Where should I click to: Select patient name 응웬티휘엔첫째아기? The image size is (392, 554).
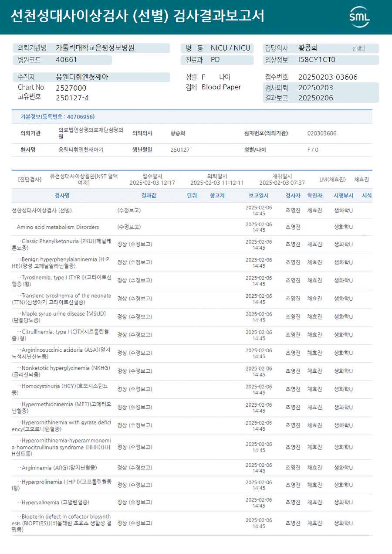click(81, 150)
